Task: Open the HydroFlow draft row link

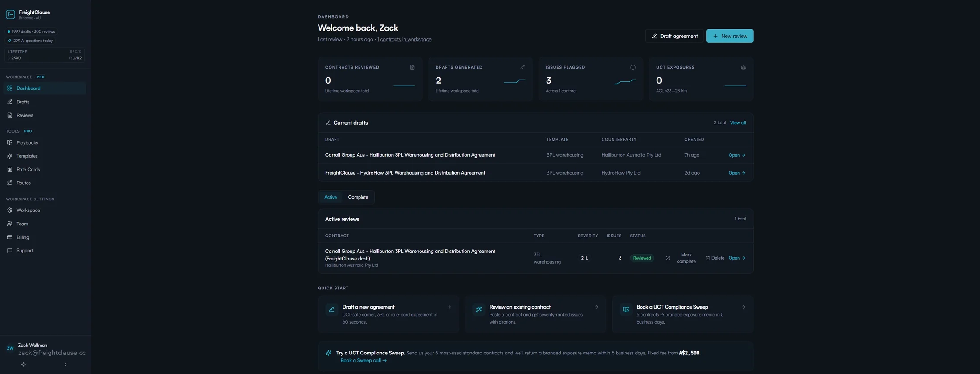Action: coord(737,173)
